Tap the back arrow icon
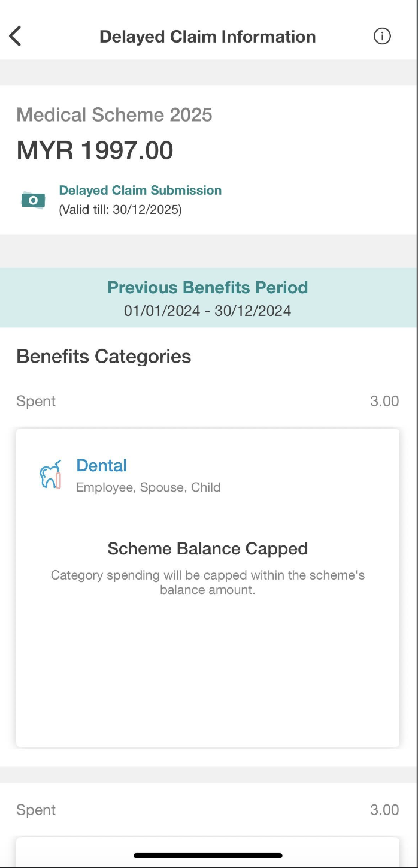This screenshot has height=868, width=418. tap(16, 37)
